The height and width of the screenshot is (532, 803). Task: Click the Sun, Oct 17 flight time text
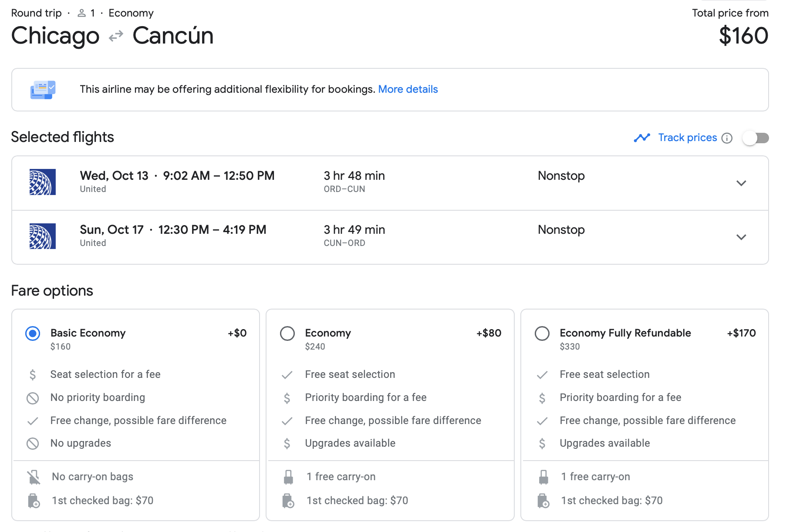coord(212,230)
